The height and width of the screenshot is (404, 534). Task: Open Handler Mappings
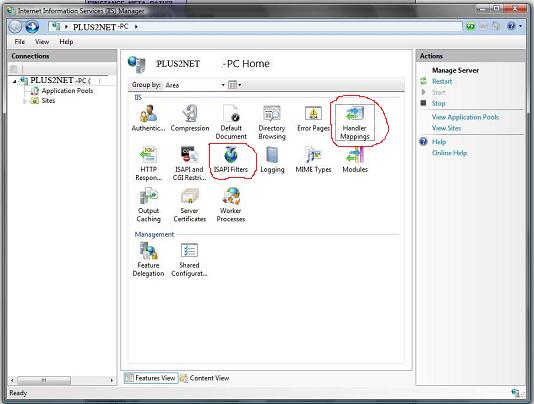[355, 122]
